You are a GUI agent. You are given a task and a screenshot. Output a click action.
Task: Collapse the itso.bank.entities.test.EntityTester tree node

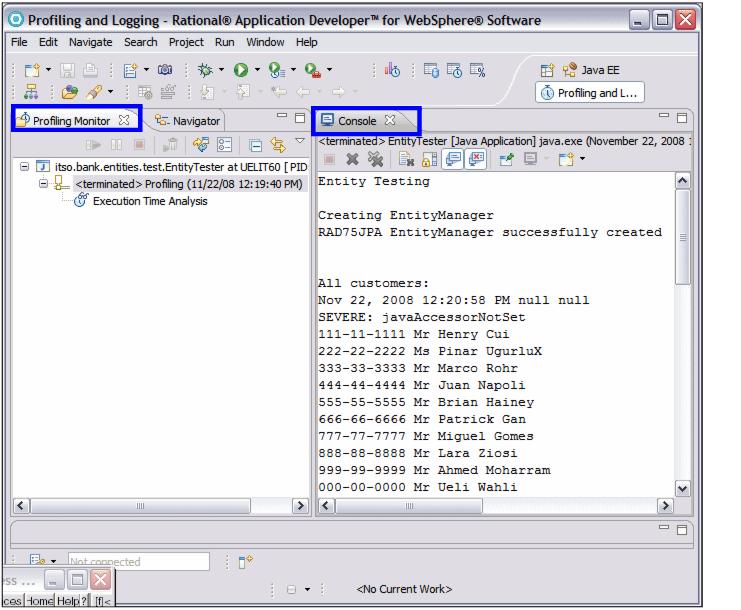click(x=25, y=166)
